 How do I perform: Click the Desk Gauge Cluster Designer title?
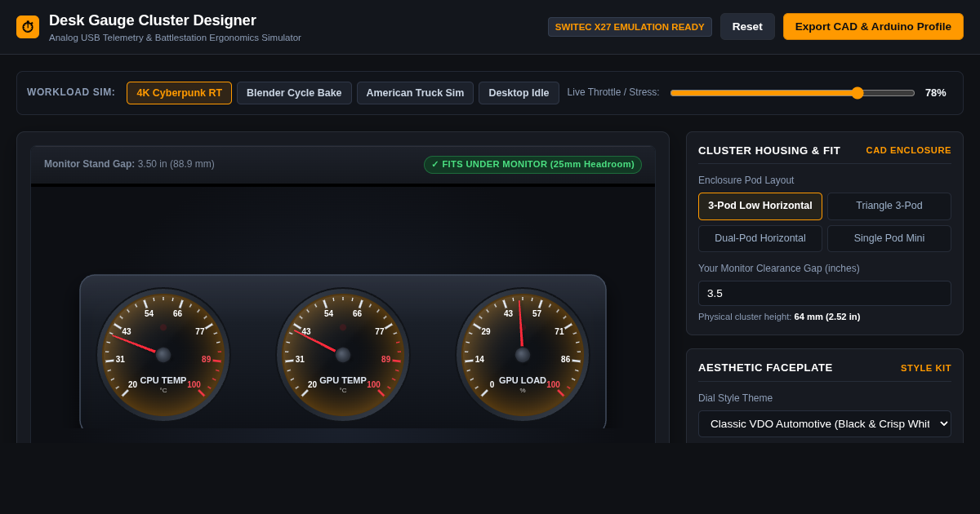[153, 20]
